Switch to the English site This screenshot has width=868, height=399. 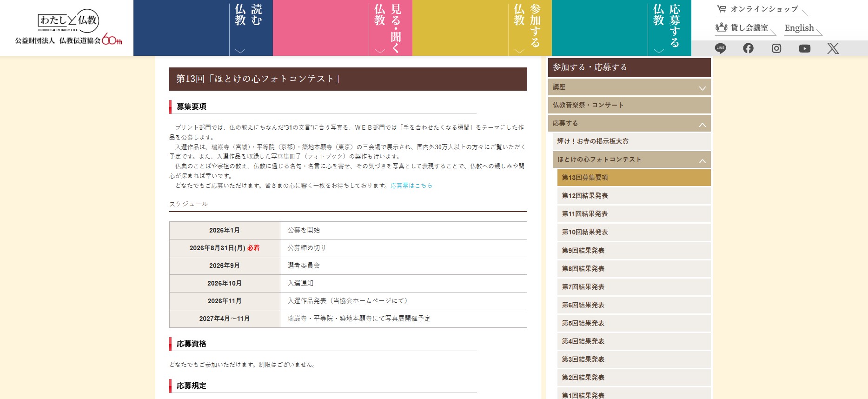(799, 28)
